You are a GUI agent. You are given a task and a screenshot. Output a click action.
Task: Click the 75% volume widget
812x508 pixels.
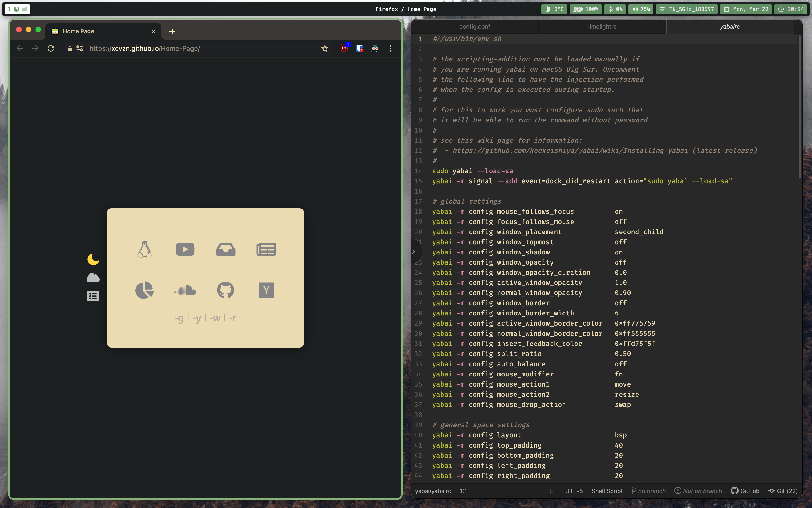pyautogui.click(x=641, y=9)
